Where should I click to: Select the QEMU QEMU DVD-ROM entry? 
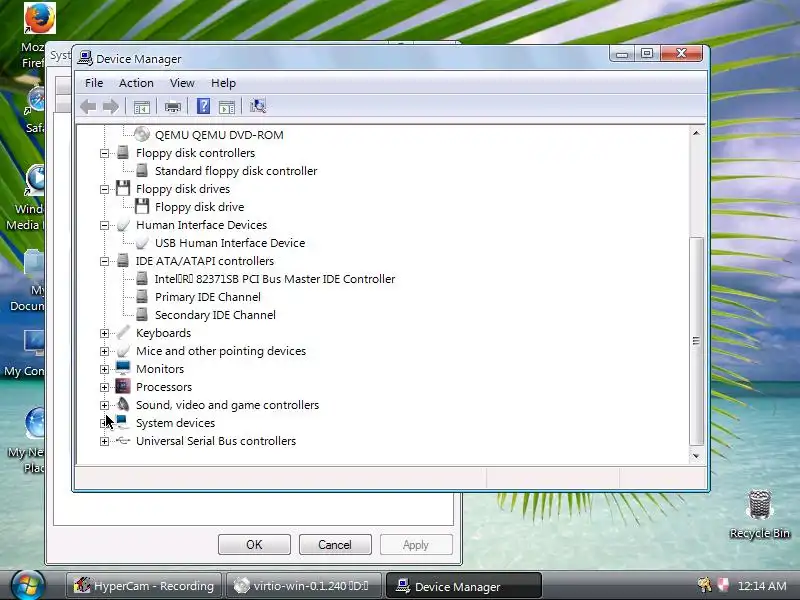219,135
